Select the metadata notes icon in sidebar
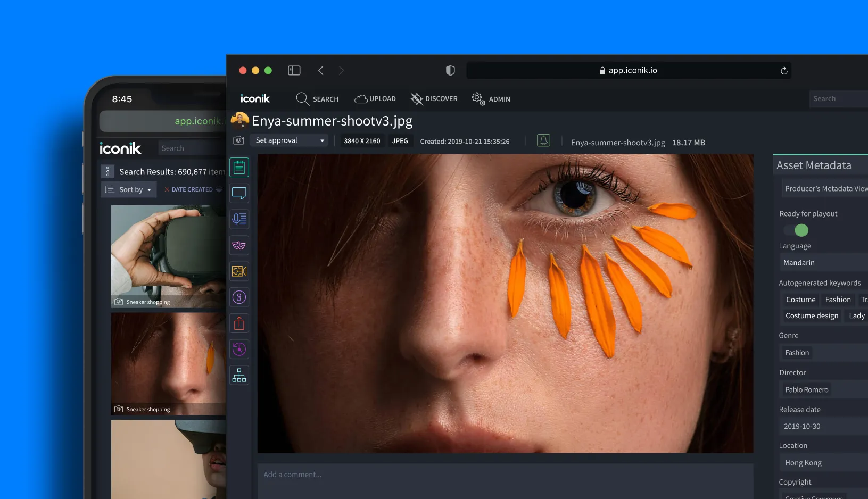Image resolution: width=868 pixels, height=499 pixels. click(239, 167)
